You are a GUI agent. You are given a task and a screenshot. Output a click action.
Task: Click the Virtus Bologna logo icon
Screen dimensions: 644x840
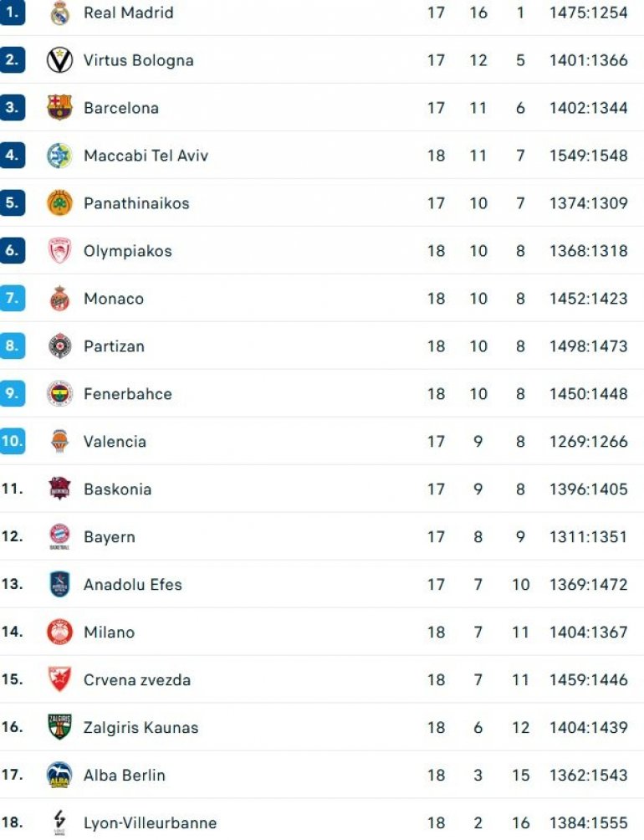click(x=59, y=60)
